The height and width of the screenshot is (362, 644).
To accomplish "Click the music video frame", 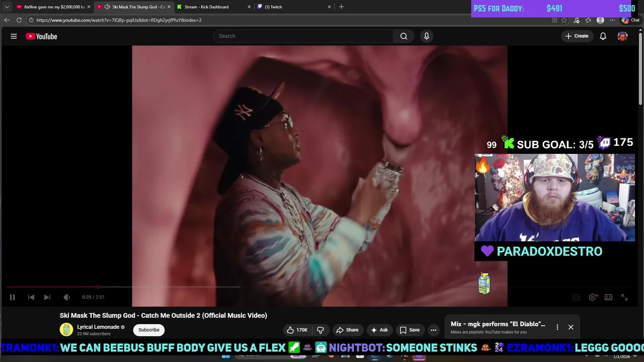I will (319, 176).
